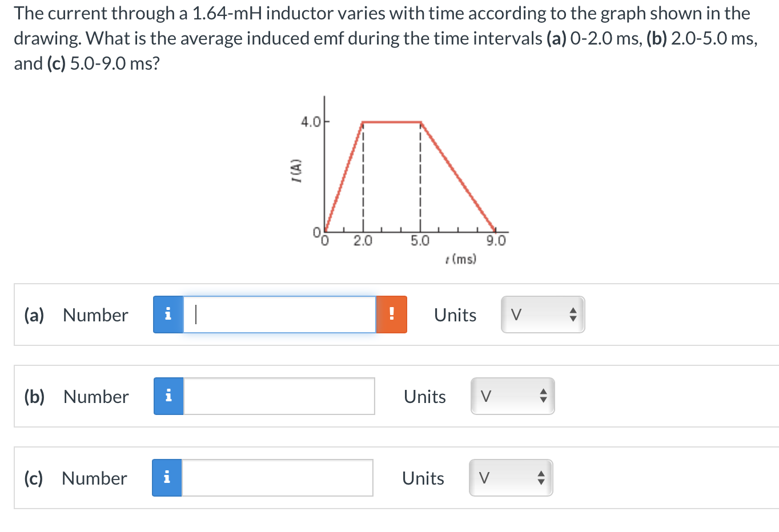Image resolution: width=779 pixels, height=532 pixels.
Task: Click the flat red plateau on the graph
Action: [x=392, y=122]
